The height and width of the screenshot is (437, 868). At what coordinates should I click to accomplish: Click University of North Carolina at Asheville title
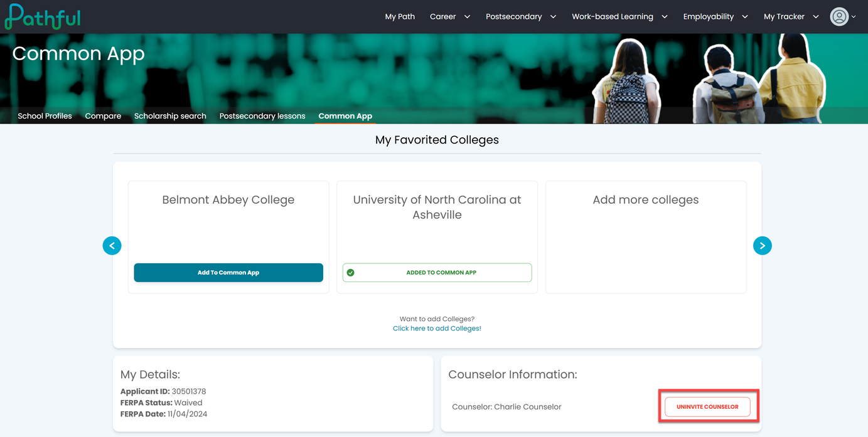(x=437, y=208)
